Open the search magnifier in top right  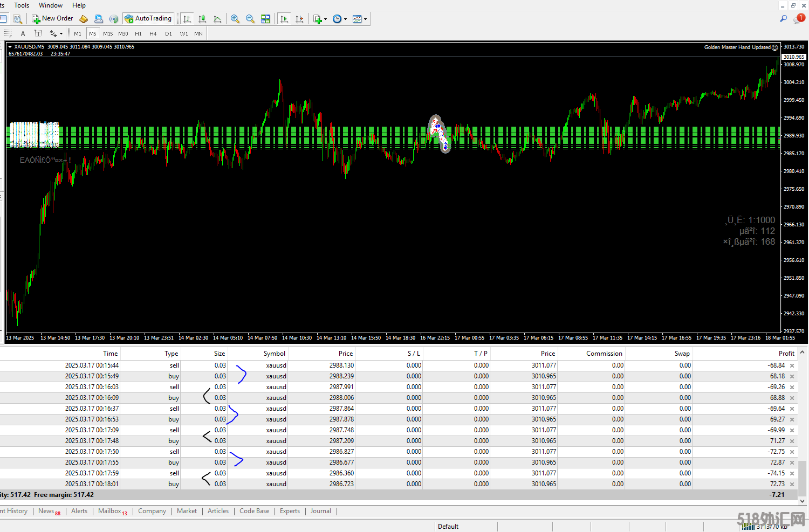click(783, 19)
